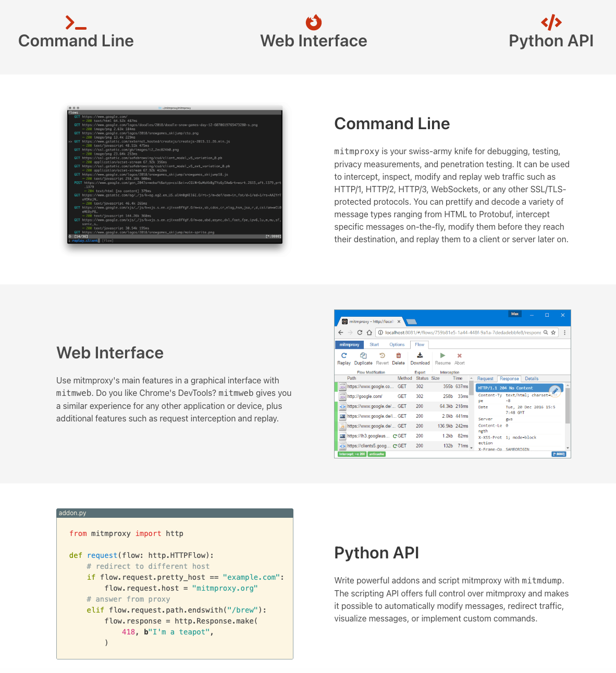Image resolution: width=616 pixels, height=673 pixels.
Task: Click the browser reload icon
Action: point(360,332)
